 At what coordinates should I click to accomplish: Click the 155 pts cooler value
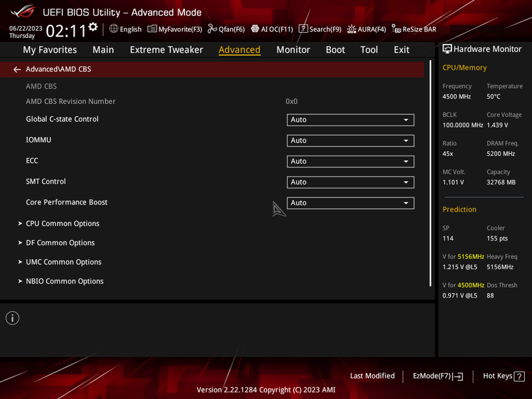point(497,238)
